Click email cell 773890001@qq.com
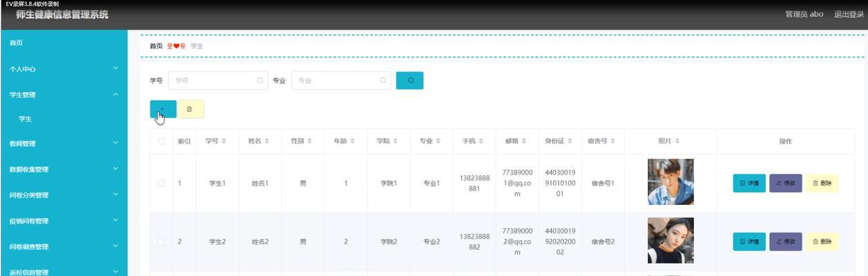The width and height of the screenshot is (868, 276). 517,184
